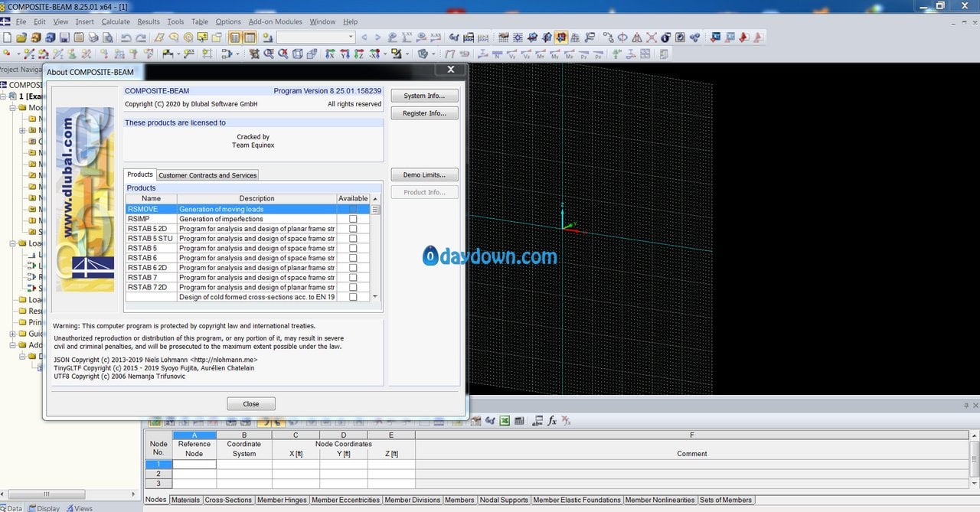The image size is (980, 512).
Task: Click the New document icon
Action: coord(7,38)
